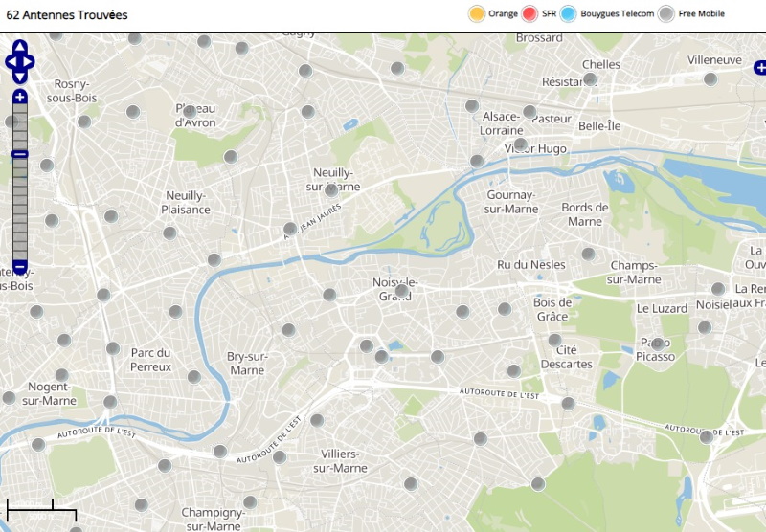Click the zoom slider handle
Screen dimensions: 766x532
pyautogui.click(x=20, y=154)
